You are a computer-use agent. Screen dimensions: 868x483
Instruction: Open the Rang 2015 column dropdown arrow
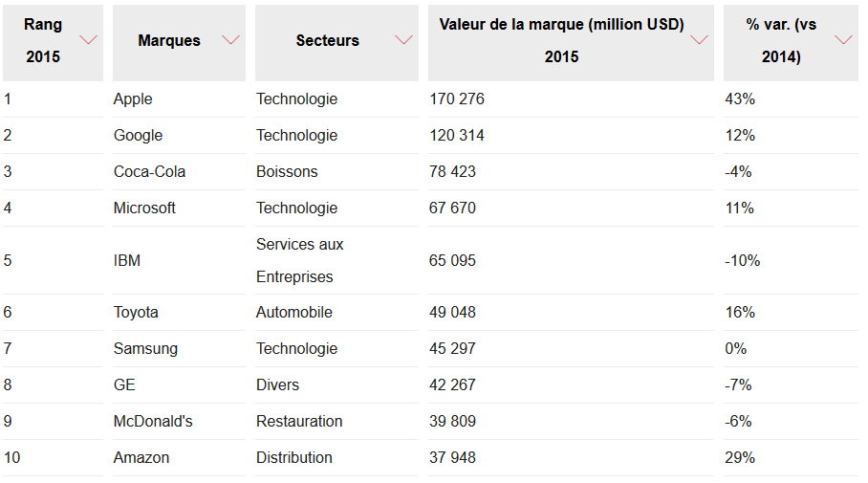(x=89, y=40)
